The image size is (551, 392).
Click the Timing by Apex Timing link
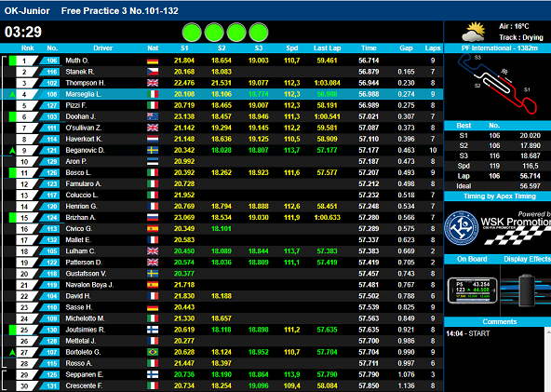coord(499,196)
